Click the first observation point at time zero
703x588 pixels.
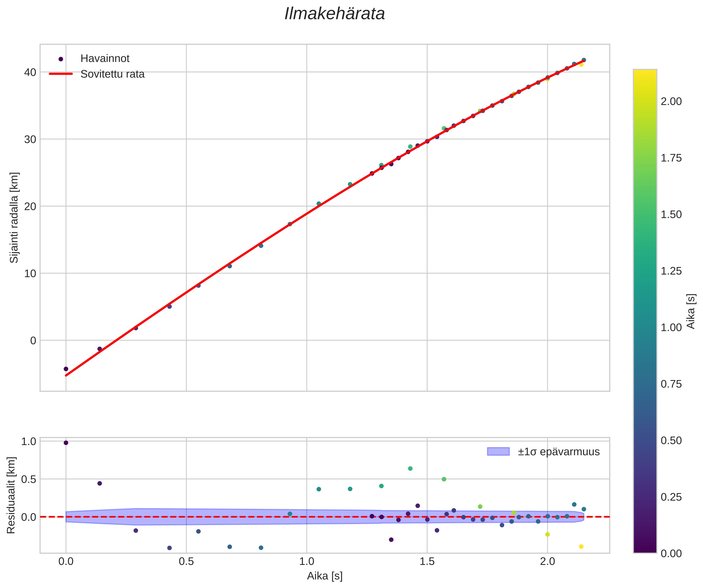(66, 369)
